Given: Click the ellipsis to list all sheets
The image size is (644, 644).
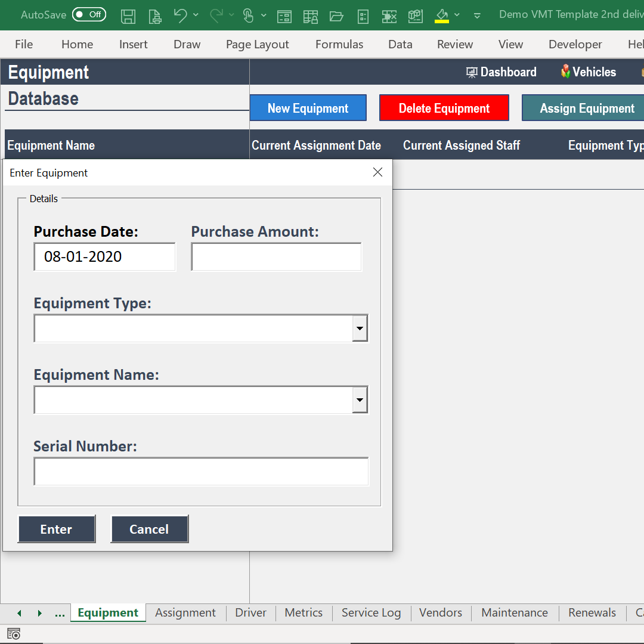Looking at the screenshot, I should (x=60, y=612).
